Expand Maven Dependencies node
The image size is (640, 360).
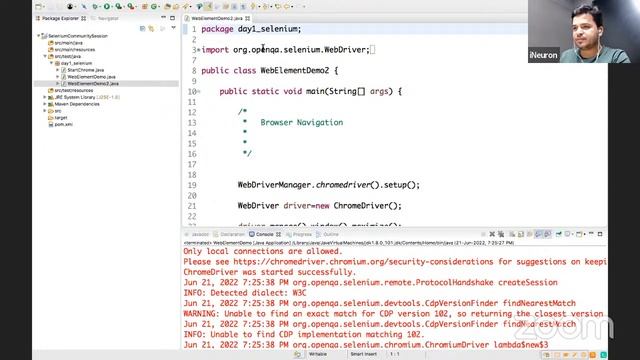click(45, 104)
